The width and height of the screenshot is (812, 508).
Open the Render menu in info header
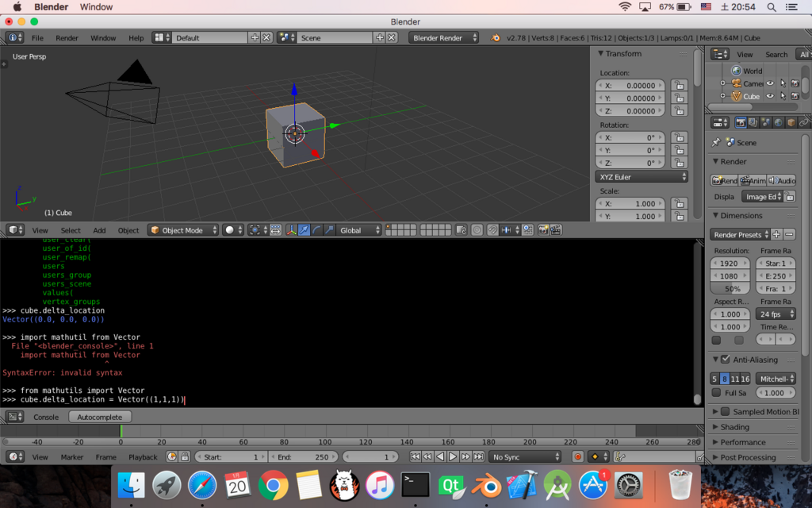point(67,38)
